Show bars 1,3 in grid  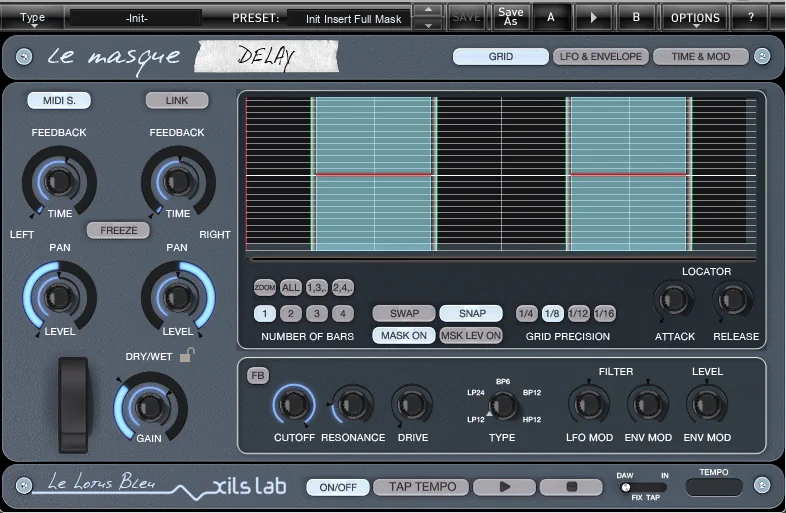click(x=317, y=287)
